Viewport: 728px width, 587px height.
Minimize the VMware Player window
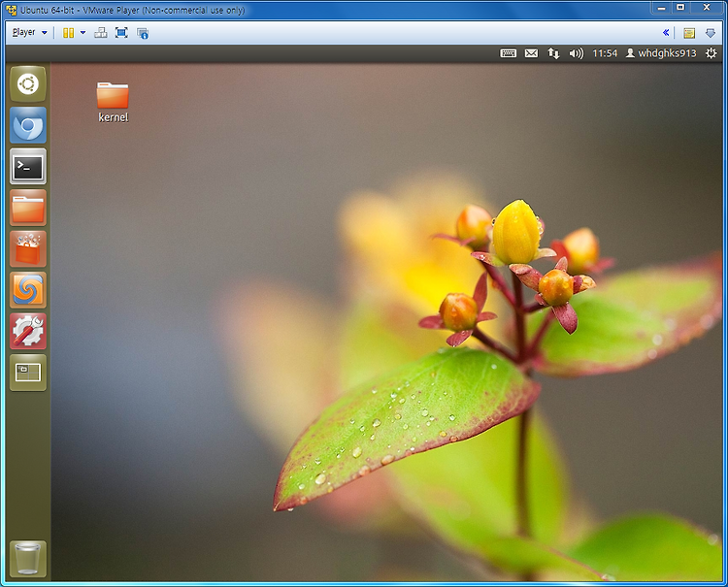662,8
